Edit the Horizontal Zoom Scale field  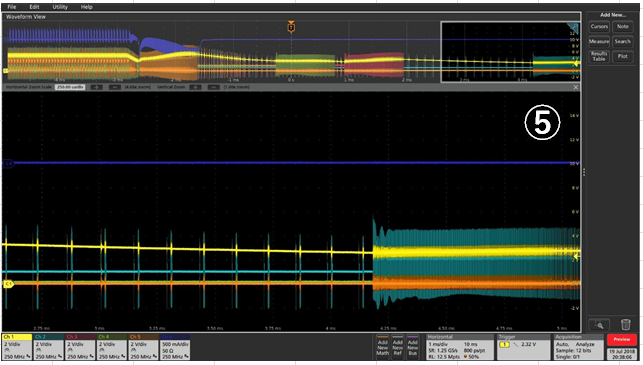pyautogui.click(x=70, y=87)
